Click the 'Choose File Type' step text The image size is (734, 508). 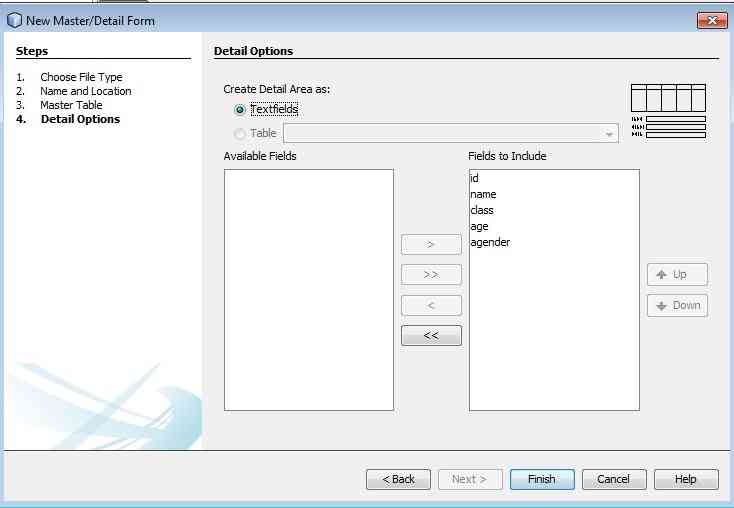pos(81,77)
